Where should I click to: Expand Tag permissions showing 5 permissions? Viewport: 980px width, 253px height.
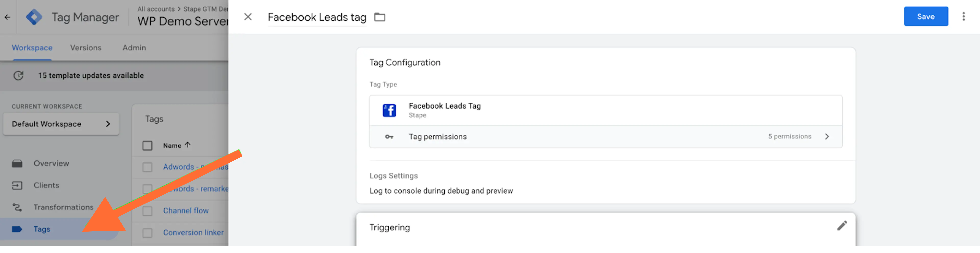tap(827, 136)
